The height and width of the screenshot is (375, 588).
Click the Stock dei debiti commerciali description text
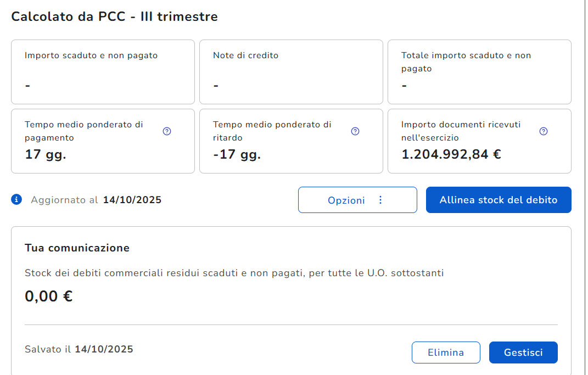point(234,273)
